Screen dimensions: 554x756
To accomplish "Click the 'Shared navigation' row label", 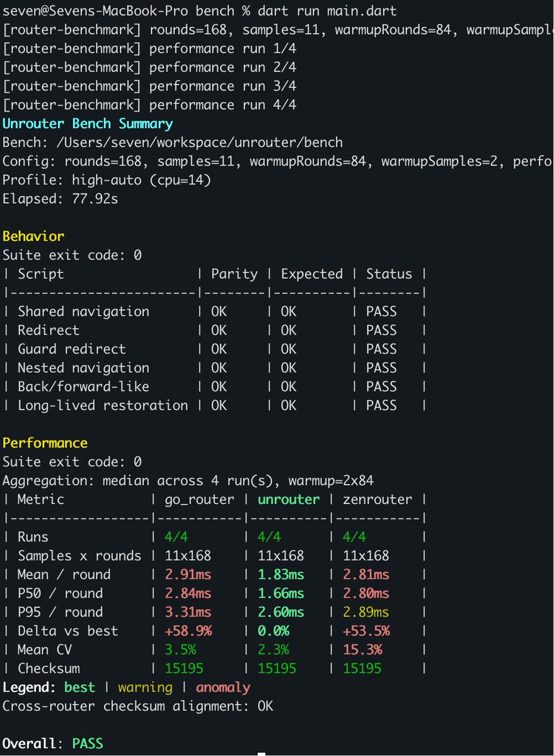I will [x=83, y=312].
